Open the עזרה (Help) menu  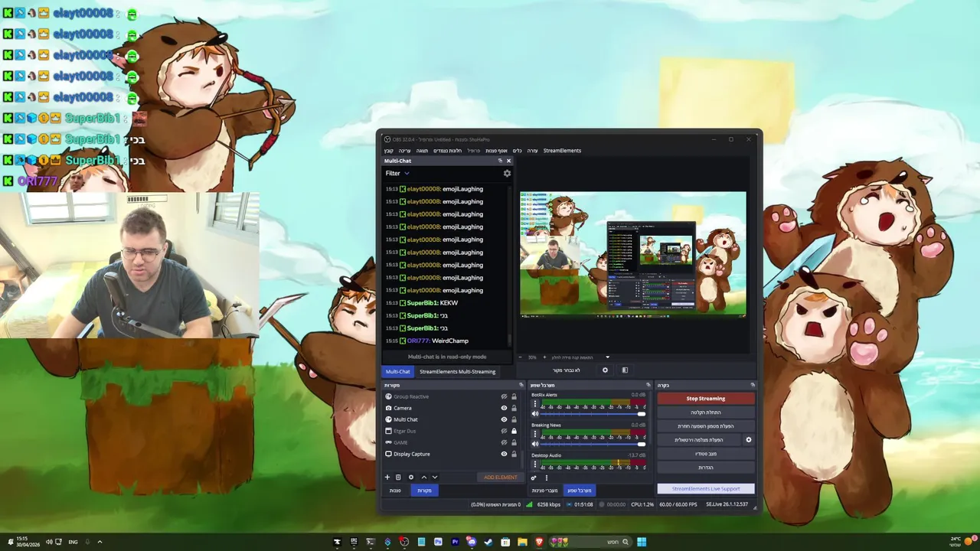point(532,151)
